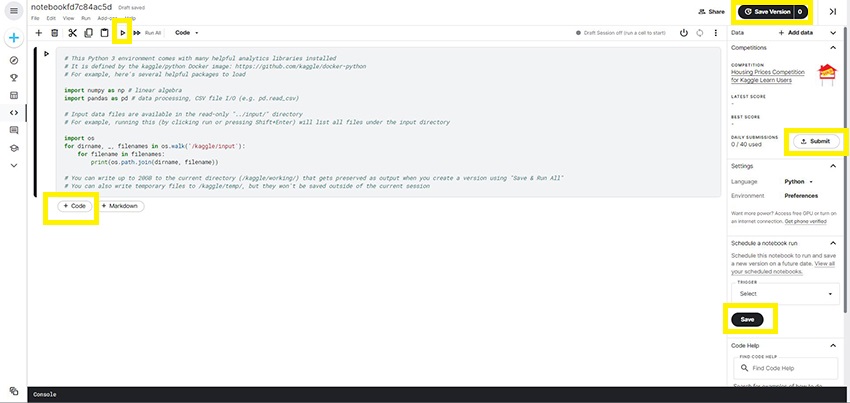
Task: Open the Add-ons menu
Action: pos(106,18)
